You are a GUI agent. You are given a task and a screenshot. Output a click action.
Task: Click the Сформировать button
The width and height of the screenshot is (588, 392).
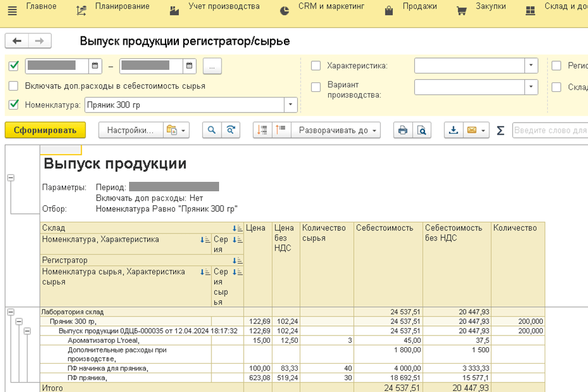point(45,130)
